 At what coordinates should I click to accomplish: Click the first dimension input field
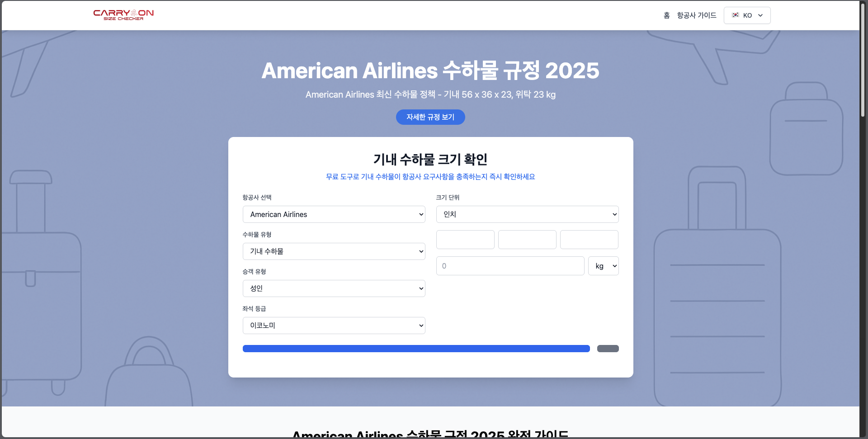click(465, 240)
